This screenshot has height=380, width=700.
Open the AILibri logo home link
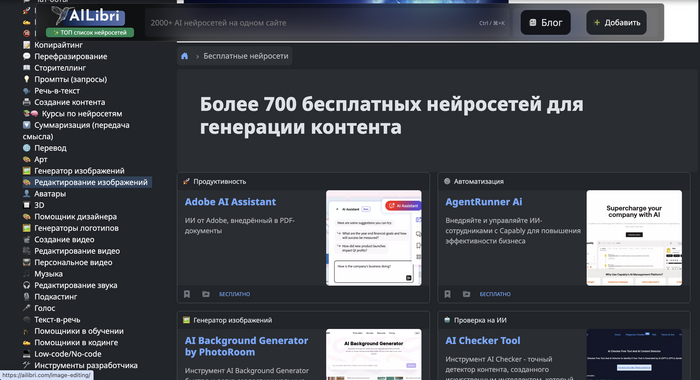tap(88, 16)
